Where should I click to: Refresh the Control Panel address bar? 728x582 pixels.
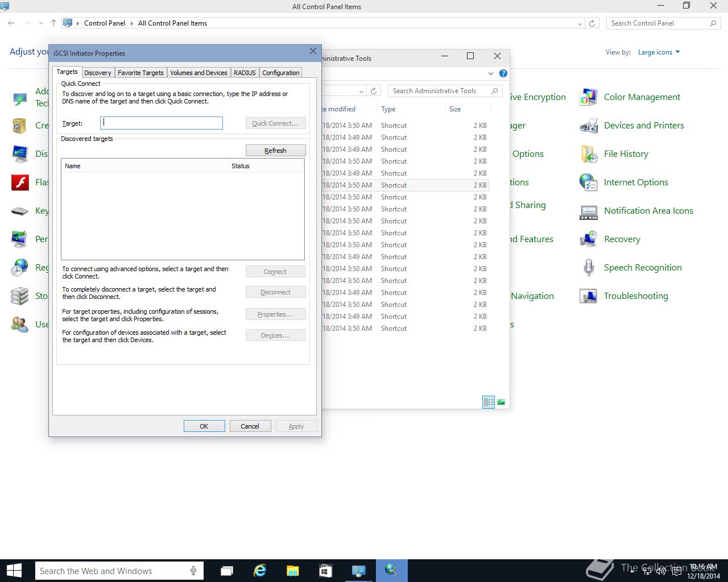(592, 23)
